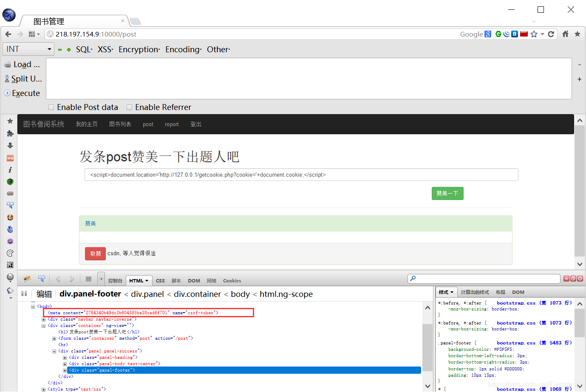Click the Execute button in HackBar
Image resolution: width=586 pixels, height=392 pixels.
click(22, 93)
